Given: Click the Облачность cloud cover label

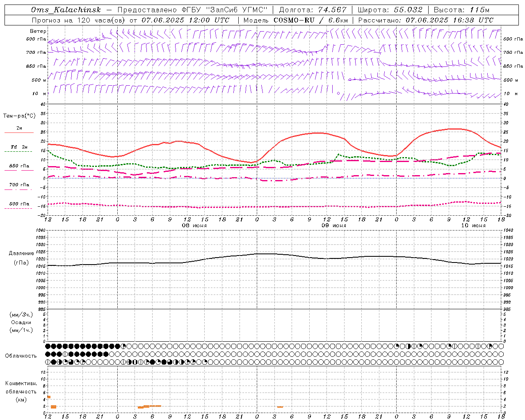Looking at the screenshot, I should [21, 356].
